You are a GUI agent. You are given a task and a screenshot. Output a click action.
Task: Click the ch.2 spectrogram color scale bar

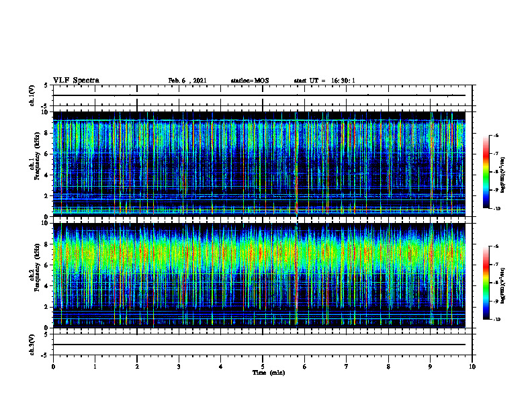click(x=486, y=283)
